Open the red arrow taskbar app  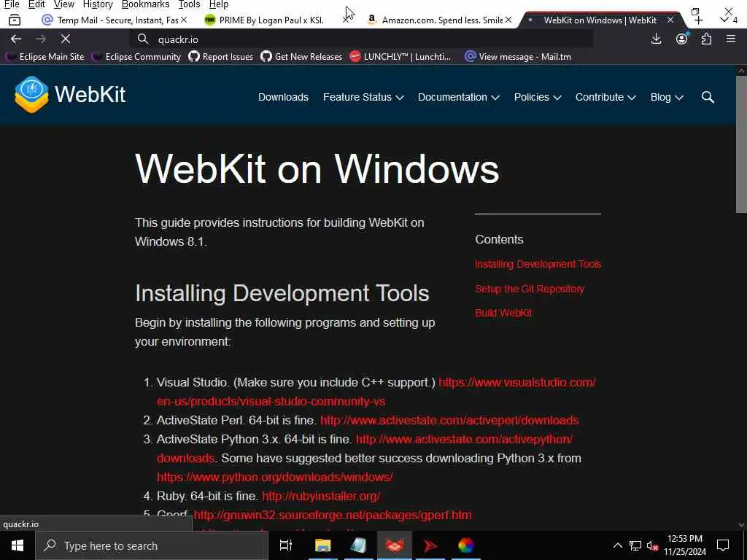[430, 545]
